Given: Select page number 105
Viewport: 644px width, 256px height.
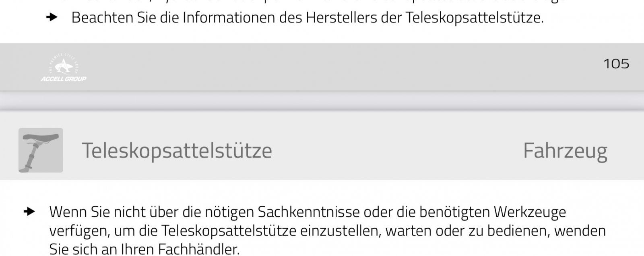Looking at the screenshot, I should pyautogui.click(x=616, y=64).
